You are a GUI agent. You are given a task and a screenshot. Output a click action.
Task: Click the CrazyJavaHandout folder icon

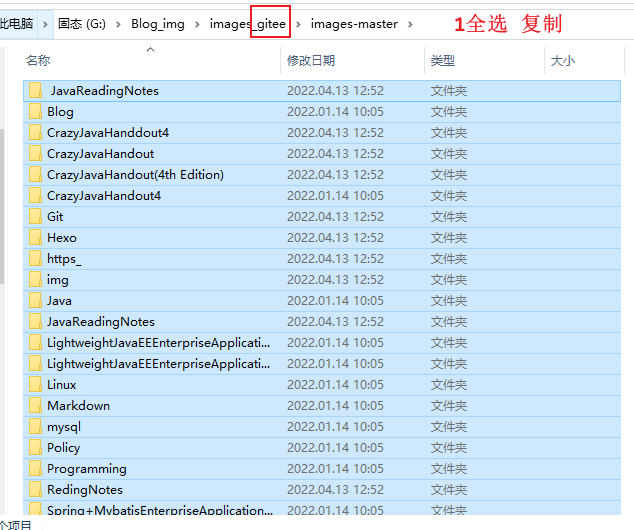(35, 154)
